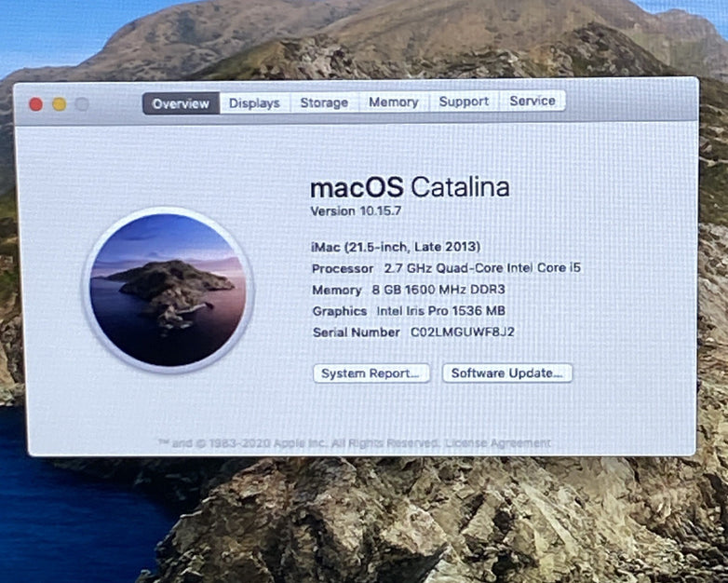Click the Serial Number label
Screen dimensions: 728x583
point(357,332)
